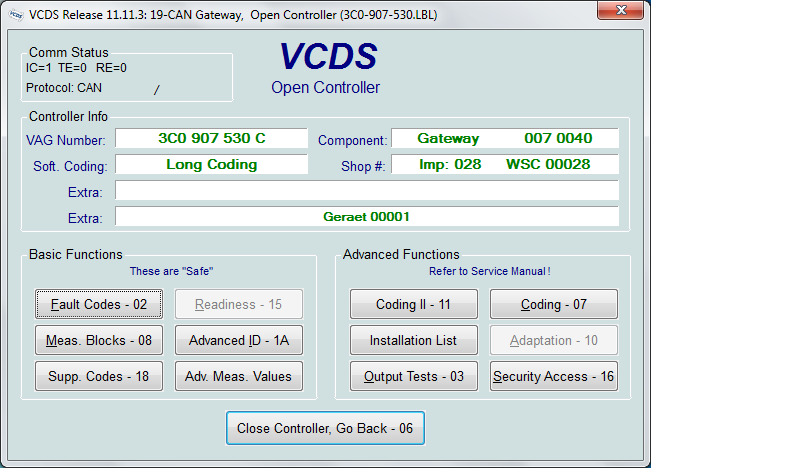
Task: Open Meas. Blocks - 08
Action: [99, 341]
